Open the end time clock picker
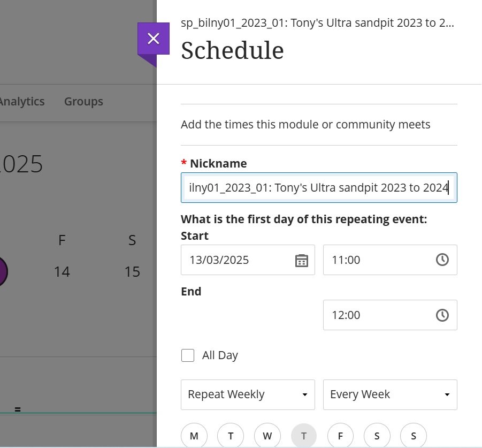The width and height of the screenshot is (482, 448). click(x=442, y=315)
